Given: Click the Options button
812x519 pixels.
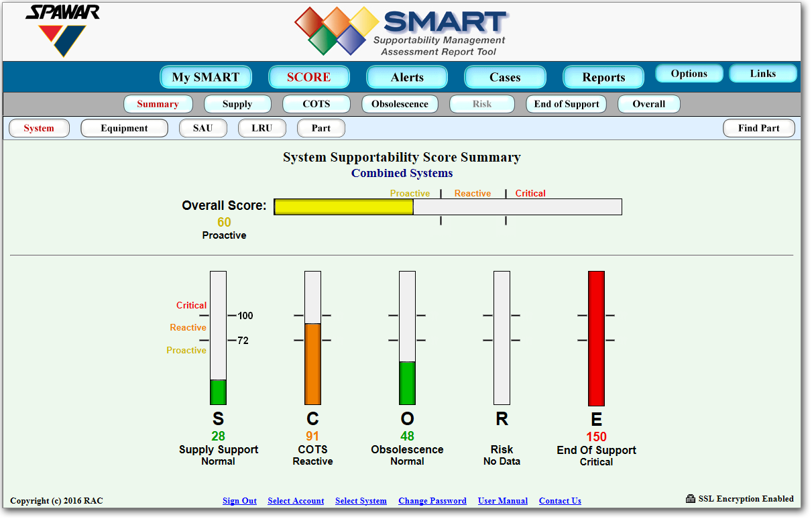Looking at the screenshot, I should (689, 74).
